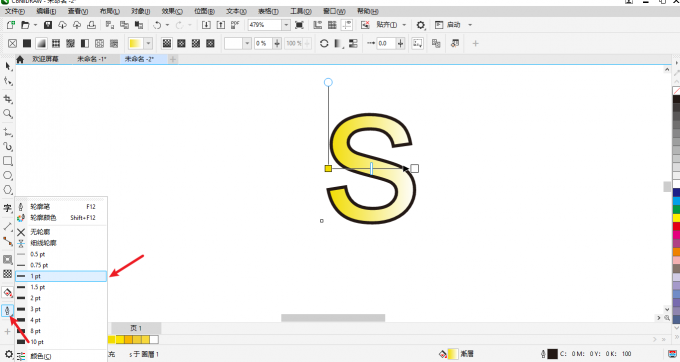Viewport: 680px width, 362px height.
Task: Click the 页 1 page tab
Action: click(136, 328)
